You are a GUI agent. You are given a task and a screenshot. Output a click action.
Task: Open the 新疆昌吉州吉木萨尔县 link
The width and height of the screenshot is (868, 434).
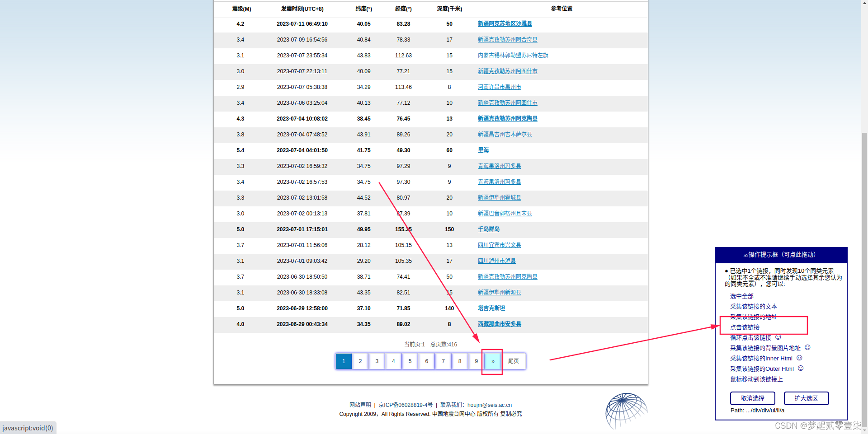[505, 135]
